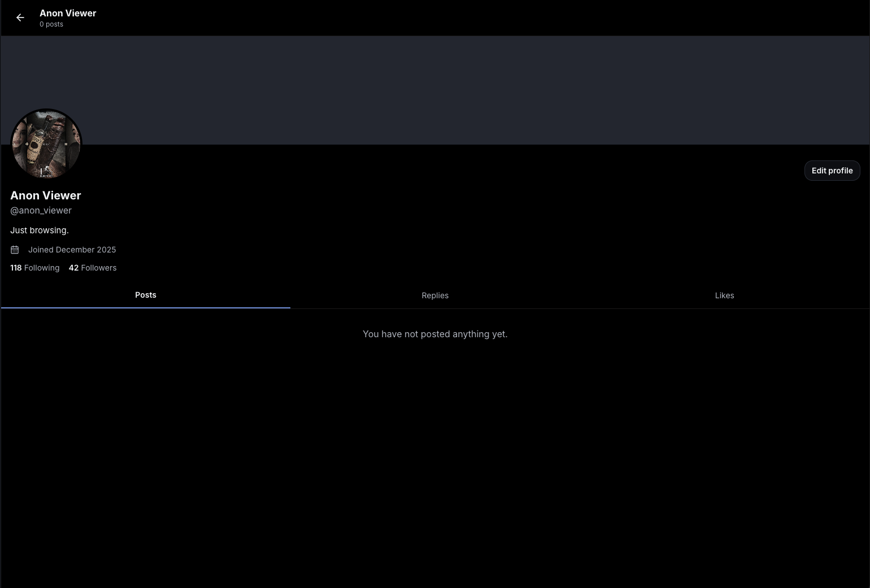Click the Anon Viewer title in top bar
Viewport: 870px width, 588px height.
click(x=68, y=13)
